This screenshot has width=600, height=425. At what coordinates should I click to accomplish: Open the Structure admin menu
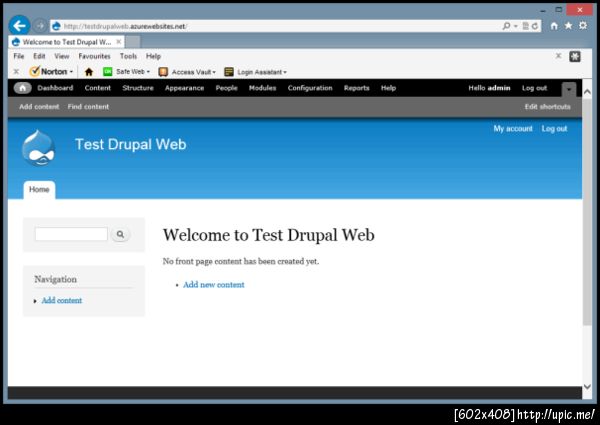pos(138,88)
